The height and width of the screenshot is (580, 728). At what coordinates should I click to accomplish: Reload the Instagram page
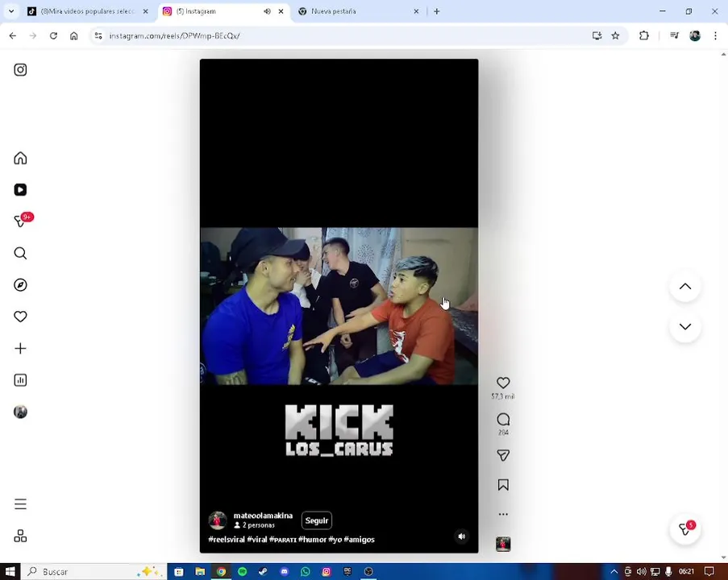53,35
